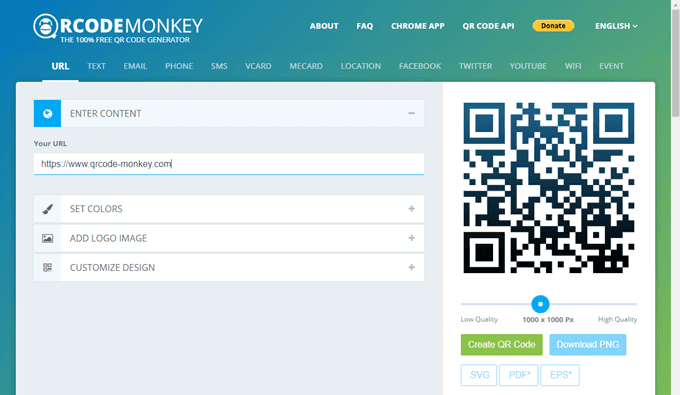Image resolution: width=680 pixels, height=395 pixels.
Task: Expand the Customize Design section
Action: [411, 268]
